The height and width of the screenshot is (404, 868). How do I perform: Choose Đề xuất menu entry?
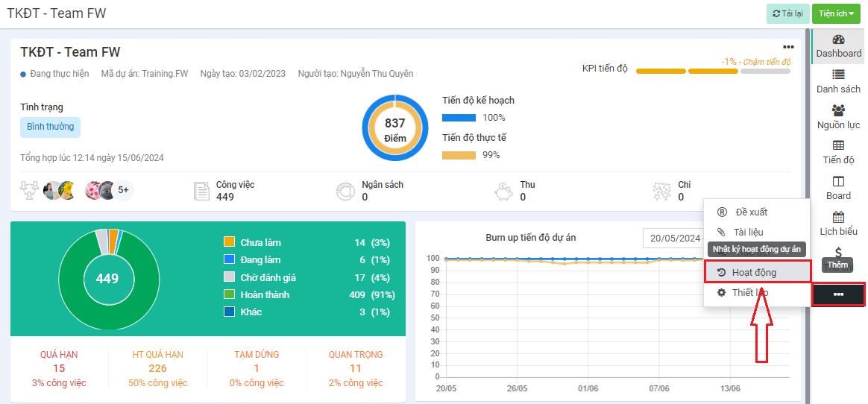pos(751,212)
